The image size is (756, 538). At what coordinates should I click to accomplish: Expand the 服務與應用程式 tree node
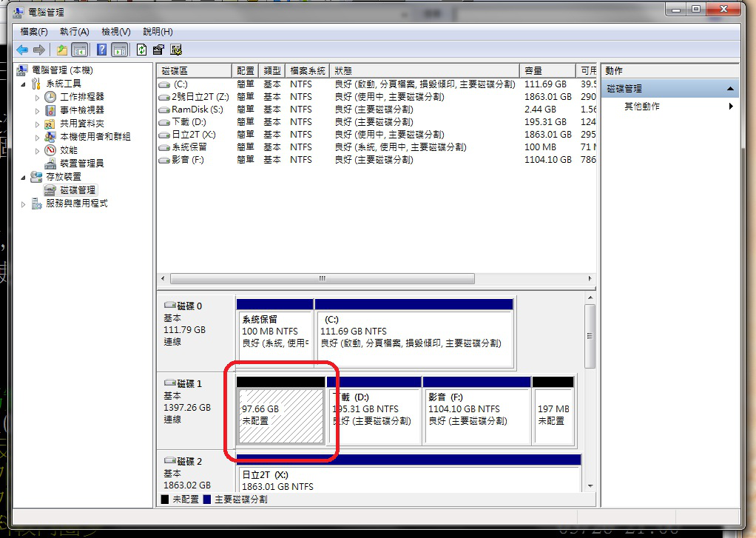[x=23, y=204]
